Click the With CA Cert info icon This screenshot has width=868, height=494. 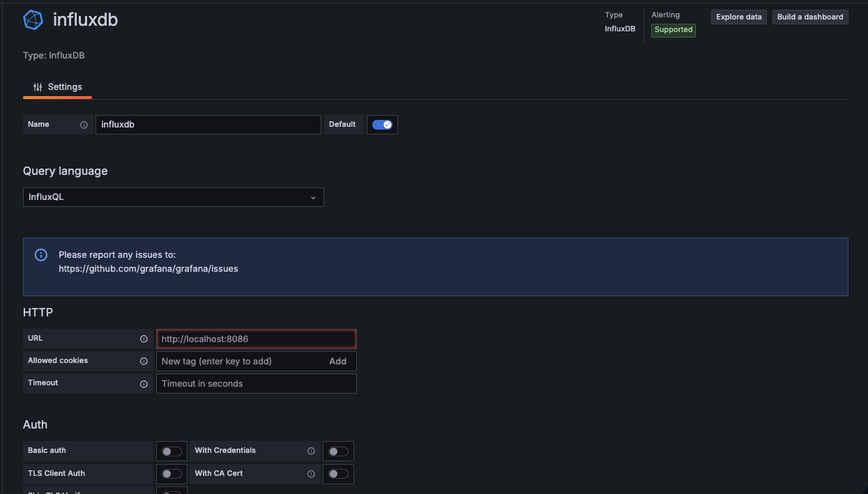click(311, 474)
